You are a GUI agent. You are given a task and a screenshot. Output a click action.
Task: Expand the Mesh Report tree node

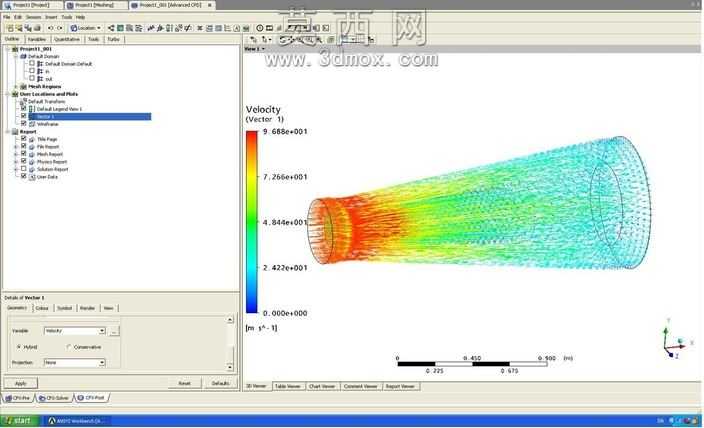coord(16,154)
